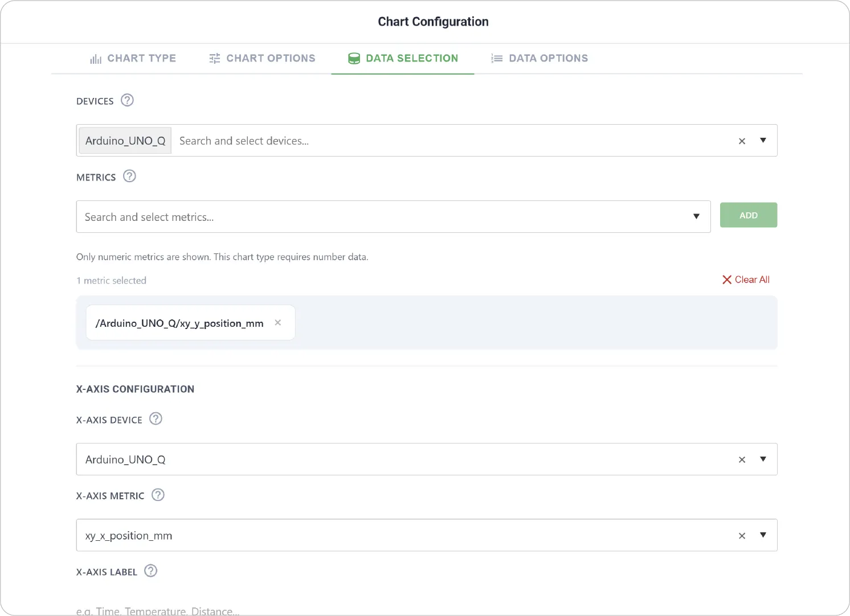Click the Devices help icon
This screenshot has height=616, width=850.
click(x=128, y=100)
